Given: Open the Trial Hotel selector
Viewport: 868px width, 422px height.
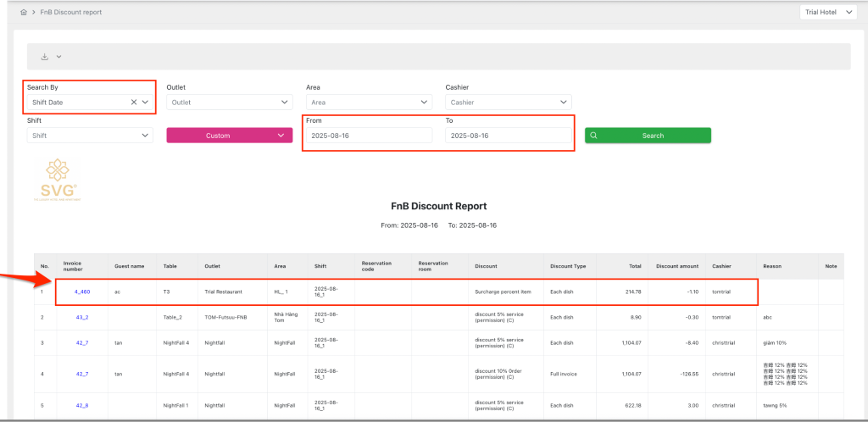Looking at the screenshot, I should (828, 13).
